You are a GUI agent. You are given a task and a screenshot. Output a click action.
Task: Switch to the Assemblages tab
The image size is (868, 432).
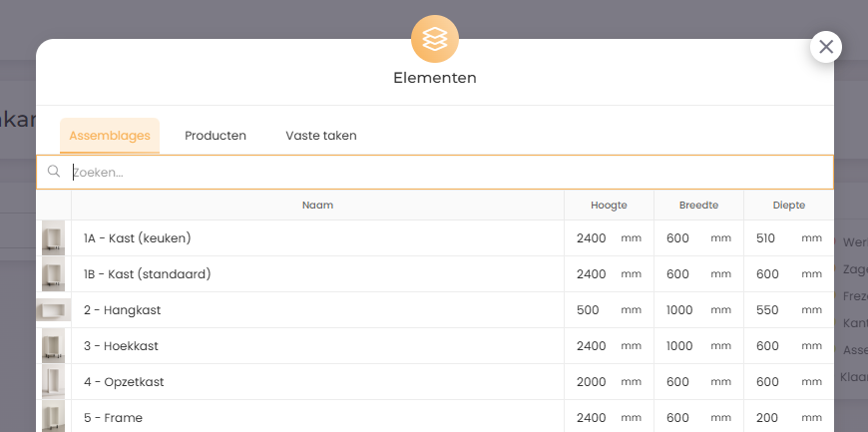[110, 136]
